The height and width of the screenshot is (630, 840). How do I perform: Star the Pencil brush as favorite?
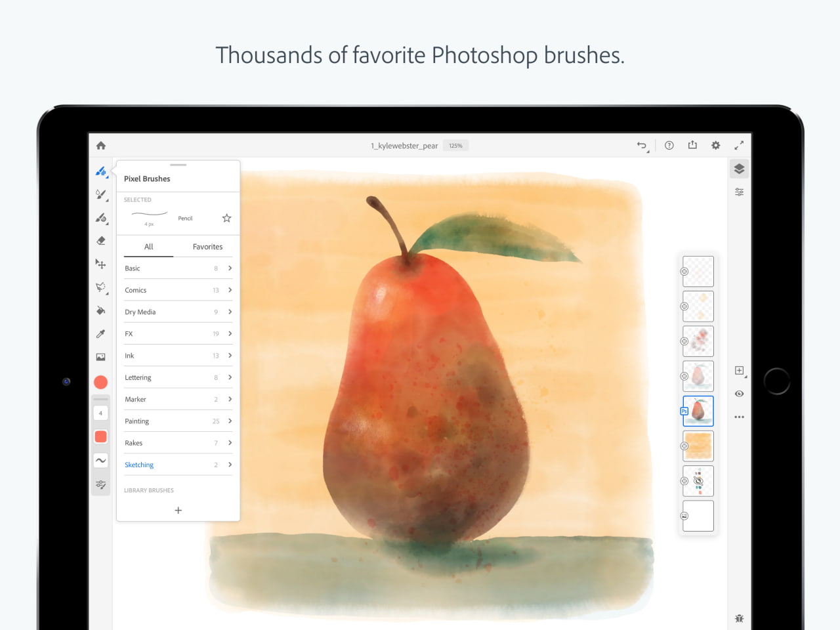[x=226, y=217]
